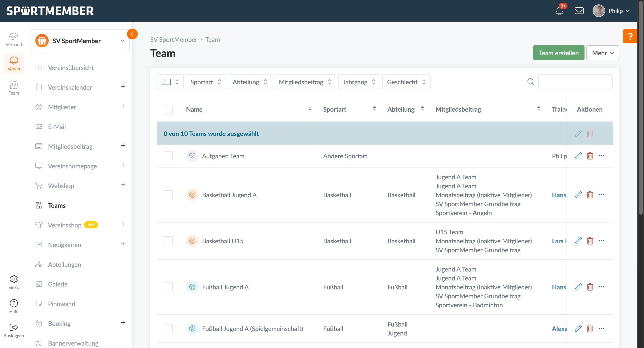Click the orange sidebar collapse arrow

coord(132,34)
